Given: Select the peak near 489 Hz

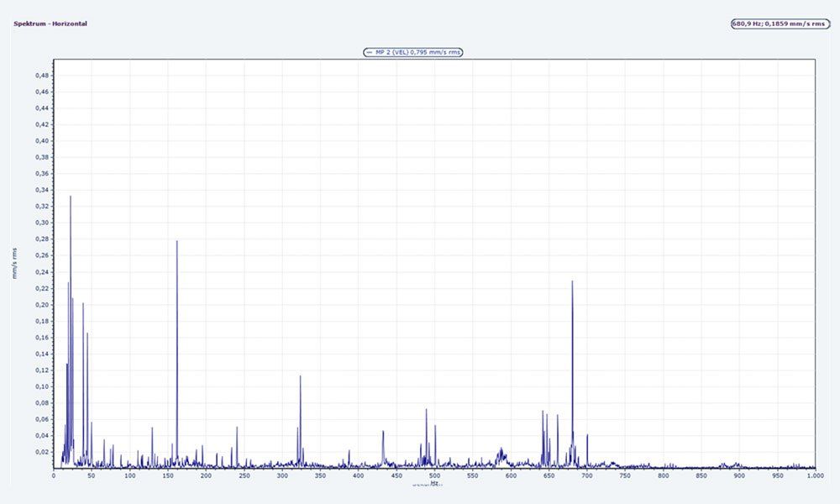Looking at the screenshot, I should click(426, 411).
